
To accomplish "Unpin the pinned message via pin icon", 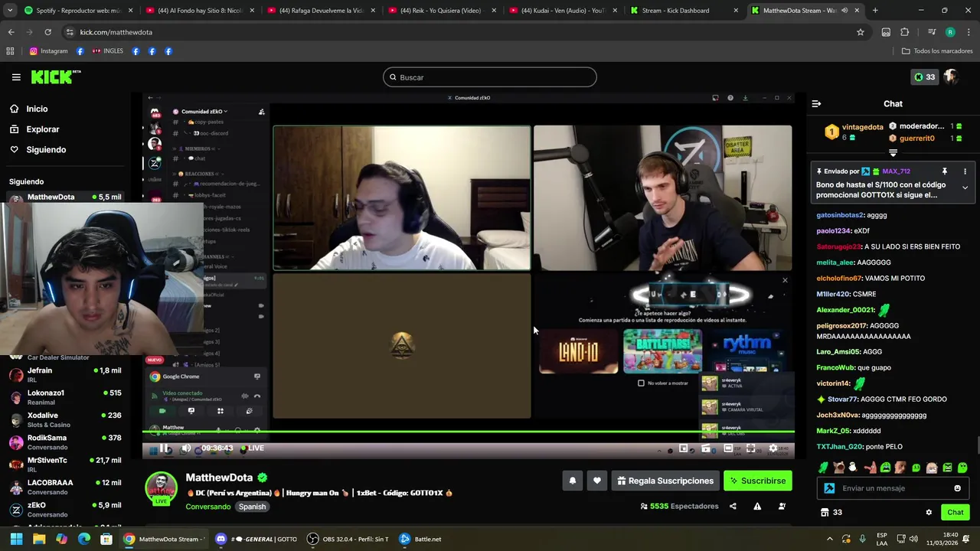I will click(x=945, y=171).
